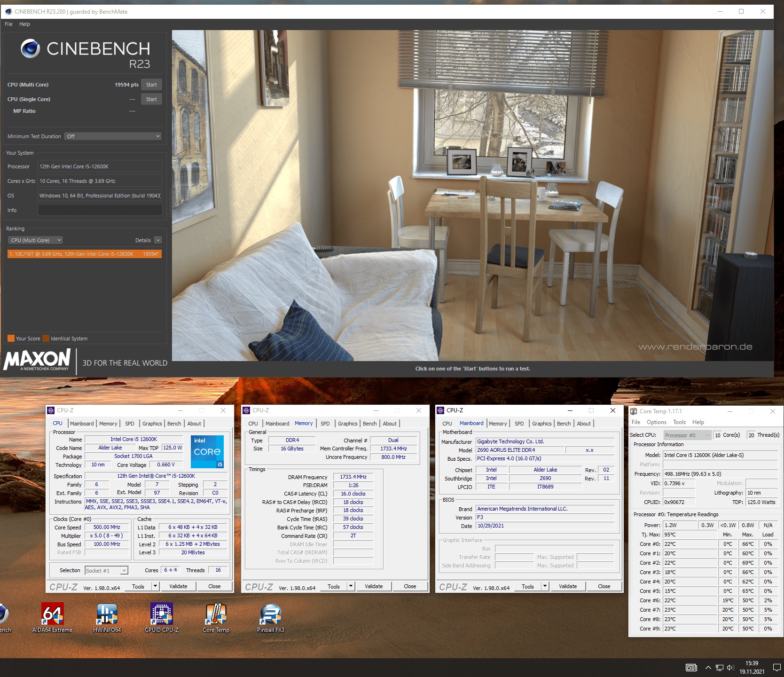Open the Tools dropdown arrow in the CPU-Z Mainboard window
The width and height of the screenshot is (784, 677).
pyautogui.click(x=545, y=586)
